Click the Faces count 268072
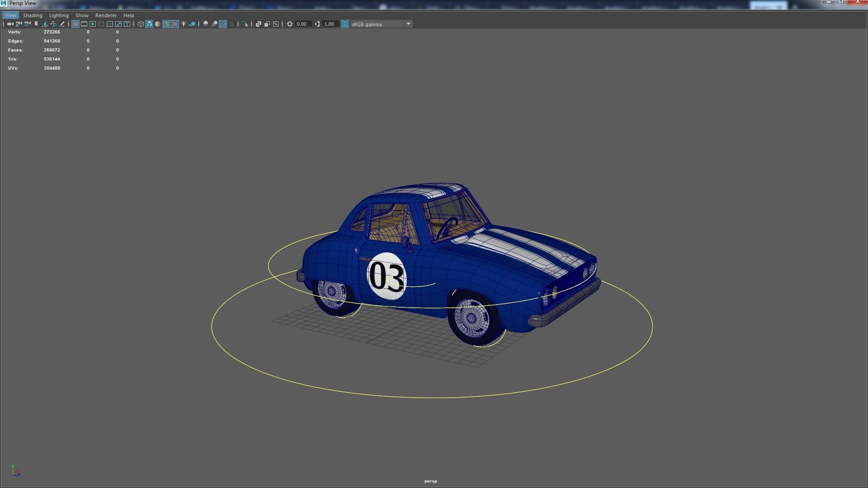This screenshot has width=868, height=488. [x=52, y=50]
